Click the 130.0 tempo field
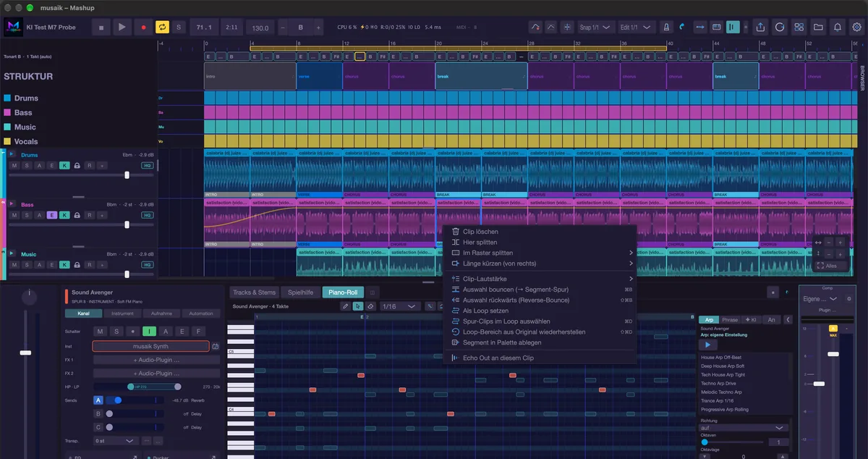Image resolution: width=868 pixels, height=459 pixels. coord(260,28)
